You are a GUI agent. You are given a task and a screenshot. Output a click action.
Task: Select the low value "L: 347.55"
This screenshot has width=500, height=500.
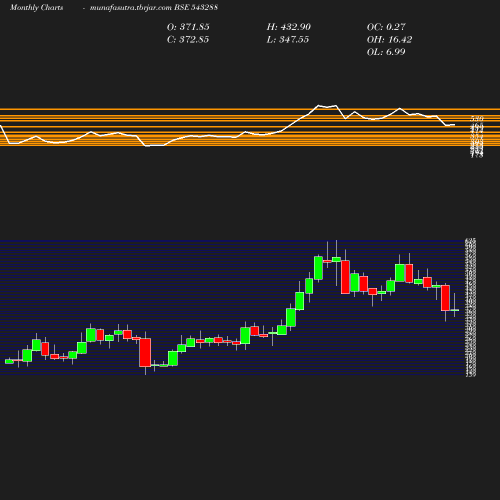pyautogui.click(x=288, y=39)
